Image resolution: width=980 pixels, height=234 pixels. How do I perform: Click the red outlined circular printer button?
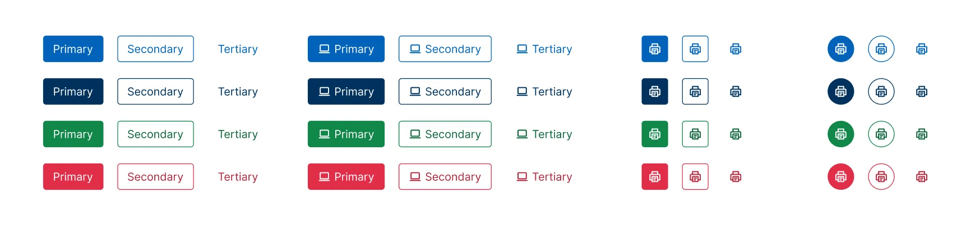[881, 176]
